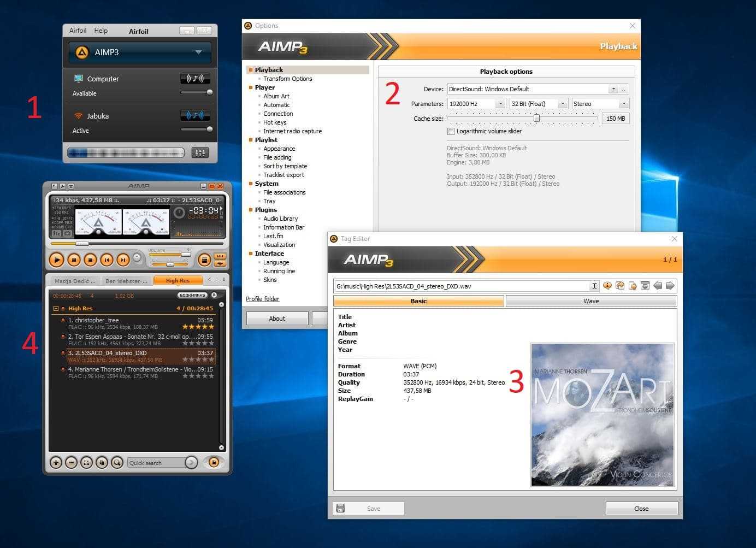Click the orange round button in playlist footer

(214, 462)
